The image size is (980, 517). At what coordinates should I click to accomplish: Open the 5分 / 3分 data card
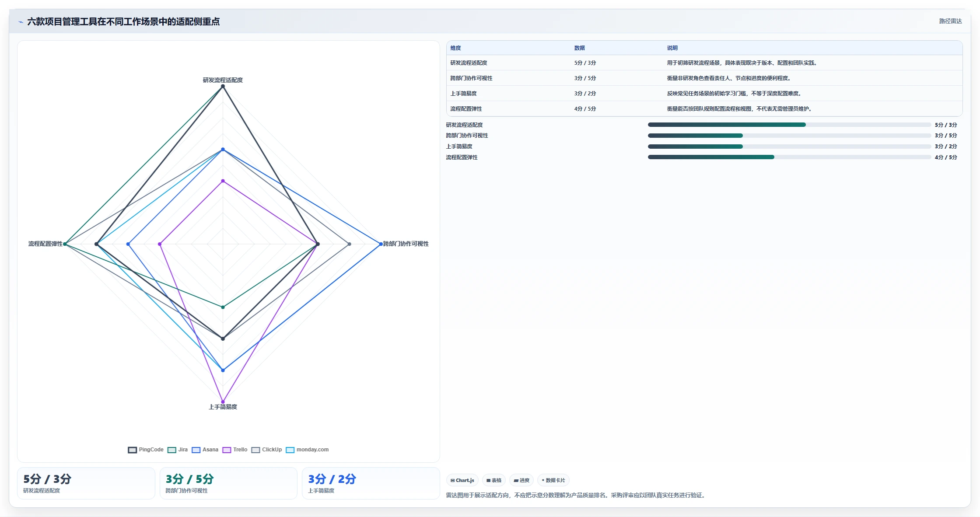point(86,483)
